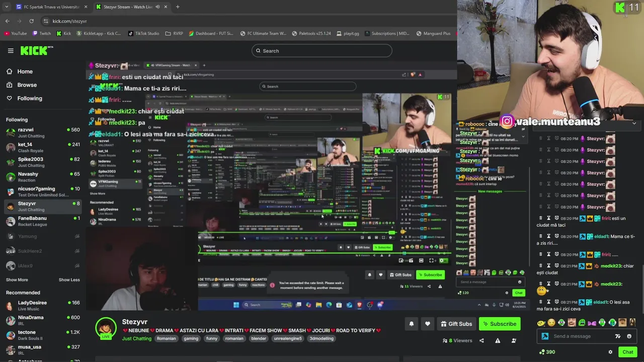Click the user icon beside report

point(514,341)
